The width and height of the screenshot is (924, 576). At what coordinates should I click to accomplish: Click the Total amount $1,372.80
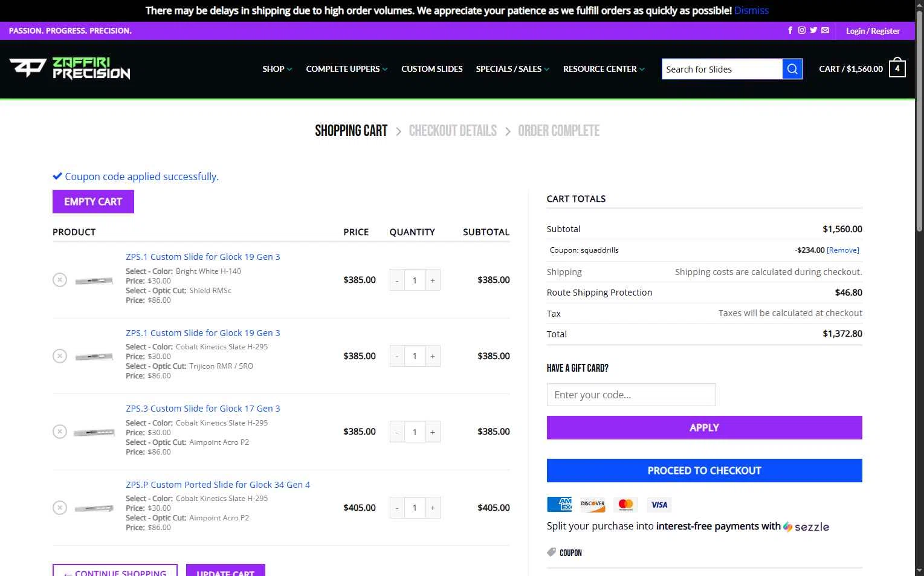[x=842, y=334]
